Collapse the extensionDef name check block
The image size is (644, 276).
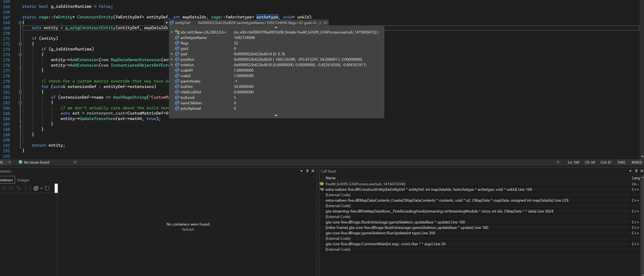click(x=20, y=103)
